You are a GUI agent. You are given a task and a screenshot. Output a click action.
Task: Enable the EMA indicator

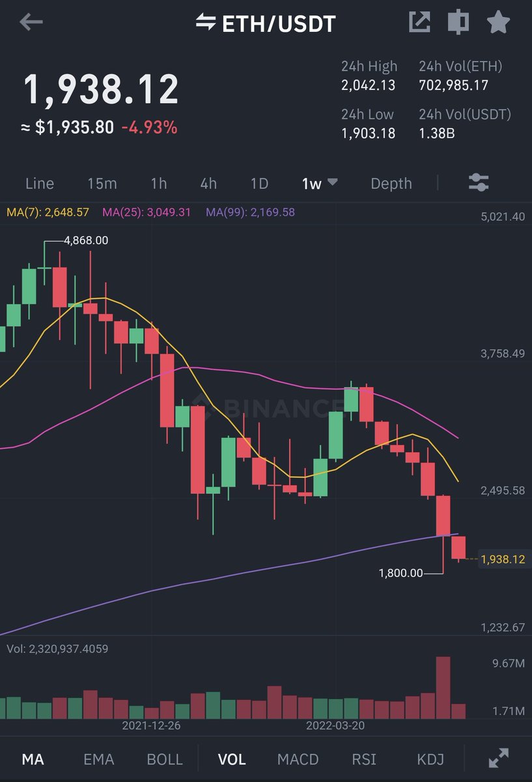(x=99, y=759)
